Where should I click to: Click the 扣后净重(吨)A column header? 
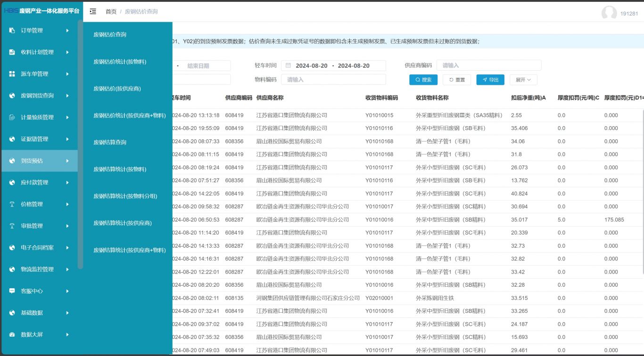point(528,98)
